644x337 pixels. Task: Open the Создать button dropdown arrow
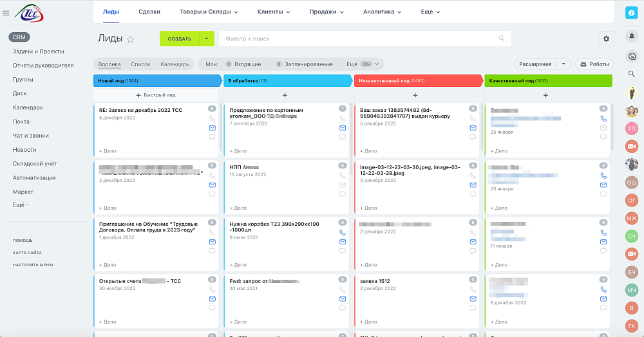(207, 39)
